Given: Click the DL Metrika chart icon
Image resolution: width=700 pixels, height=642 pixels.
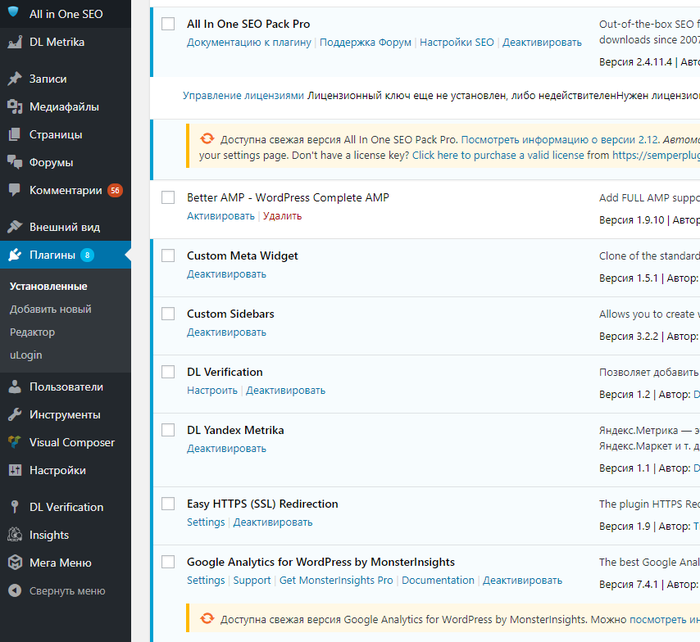Looking at the screenshot, I should 14,42.
